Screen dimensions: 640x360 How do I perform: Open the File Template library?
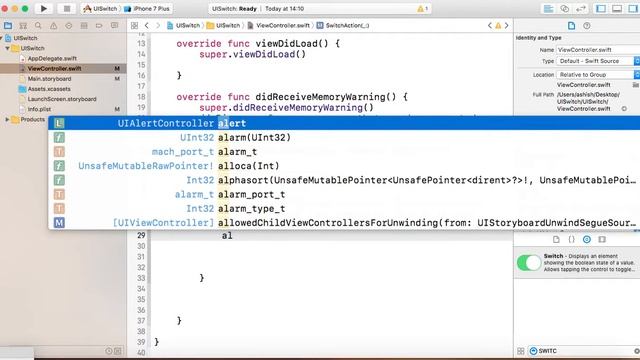556,240
